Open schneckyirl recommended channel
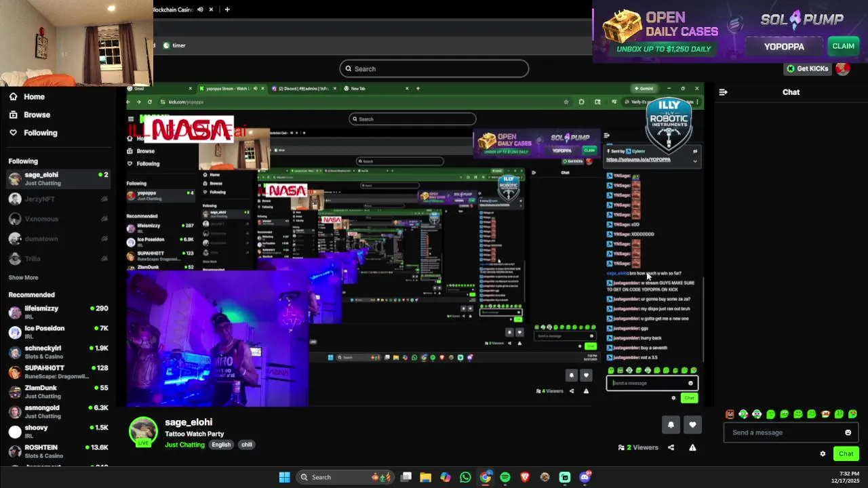Screen dimensions: 868x488 pos(58,352)
